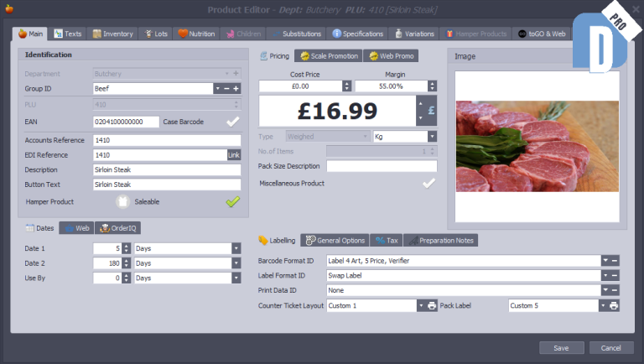
Task: Click the printer icon for Pack Label
Action: [x=615, y=306]
